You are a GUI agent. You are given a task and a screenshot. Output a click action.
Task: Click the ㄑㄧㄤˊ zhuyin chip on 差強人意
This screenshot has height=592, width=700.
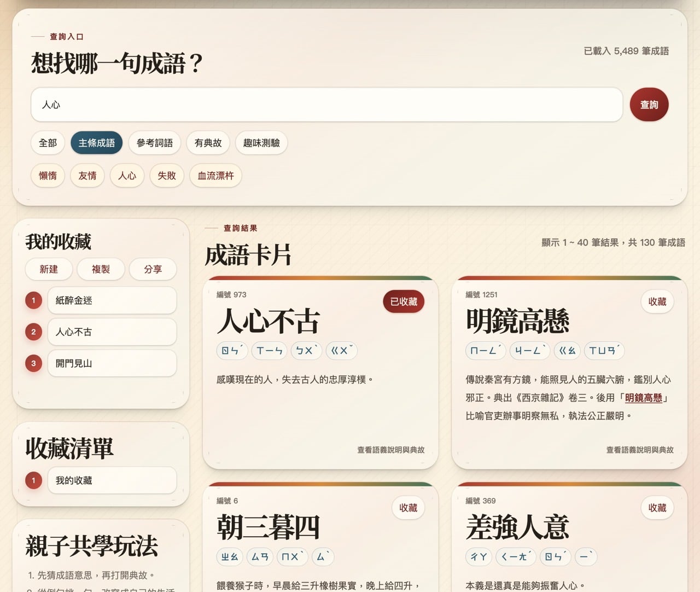516,557
